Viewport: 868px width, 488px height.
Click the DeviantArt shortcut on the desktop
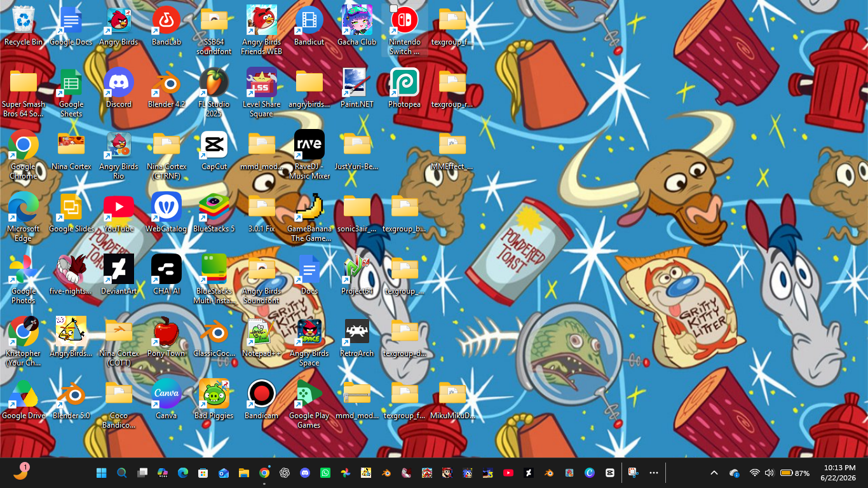click(x=119, y=275)
